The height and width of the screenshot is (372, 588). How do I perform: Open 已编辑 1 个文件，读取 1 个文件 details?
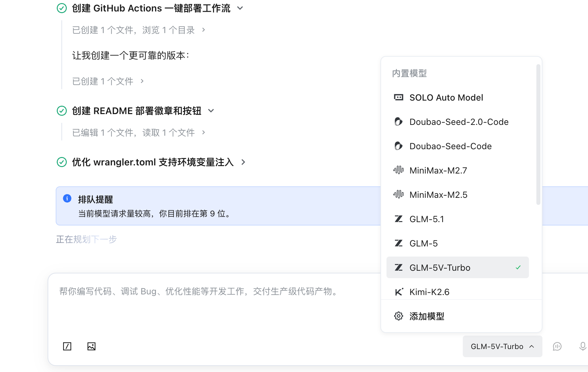tap(139, 133)
